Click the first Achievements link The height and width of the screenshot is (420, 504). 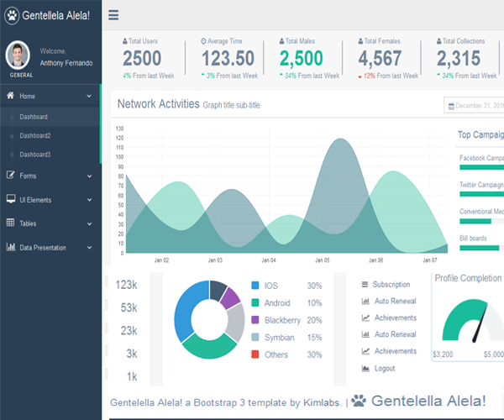396,318
